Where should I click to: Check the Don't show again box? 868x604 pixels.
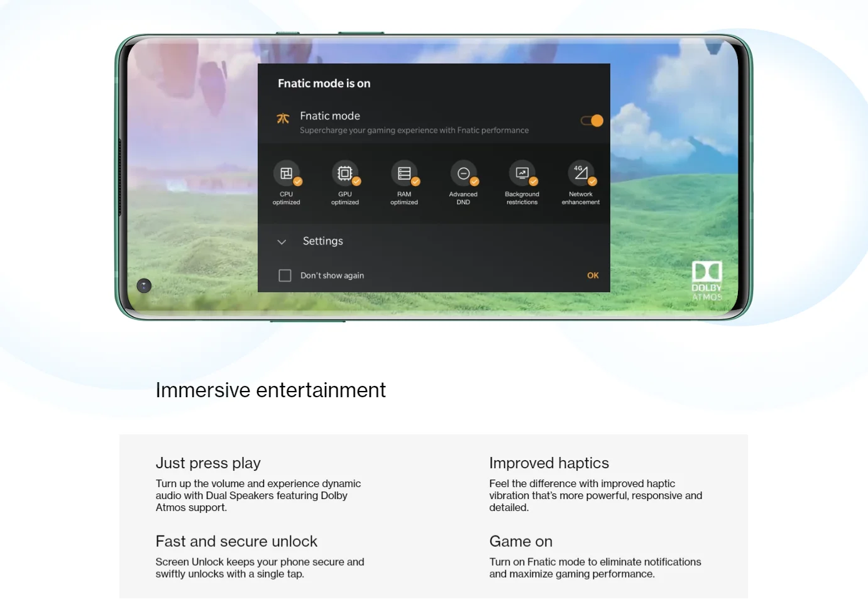(285, 275)
